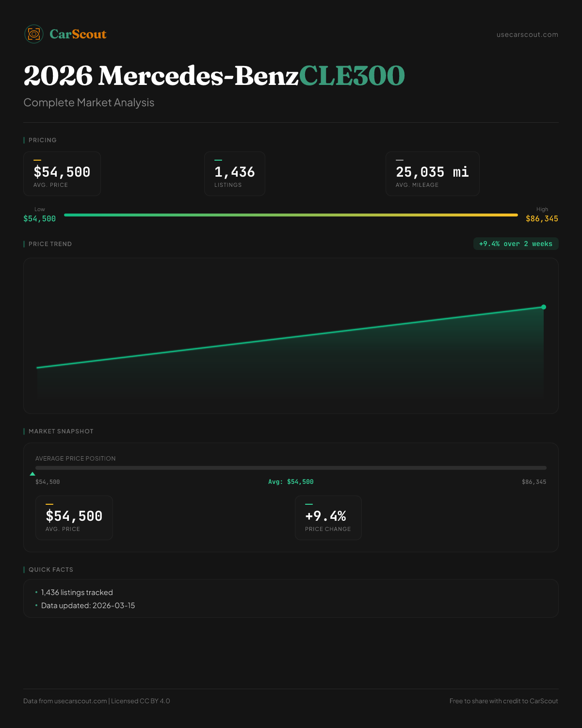Select the 25,035 mi average mileage card
This screenshot has height=728, width=582.
coord(432,174)
